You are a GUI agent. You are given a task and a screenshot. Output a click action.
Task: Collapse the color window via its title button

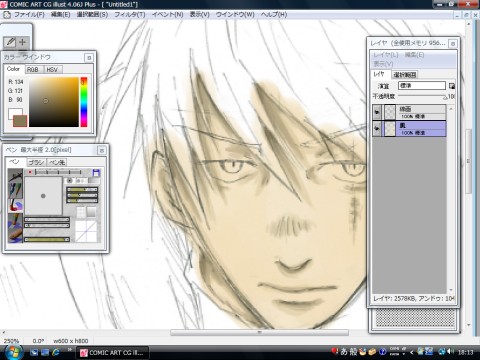click(x=89, y=58)
